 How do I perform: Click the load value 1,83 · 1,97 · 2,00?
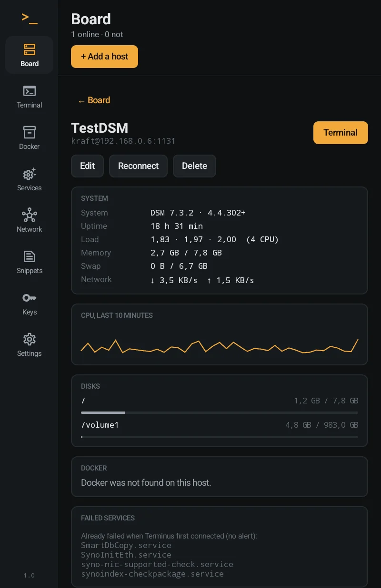click(x=193, y=239)
